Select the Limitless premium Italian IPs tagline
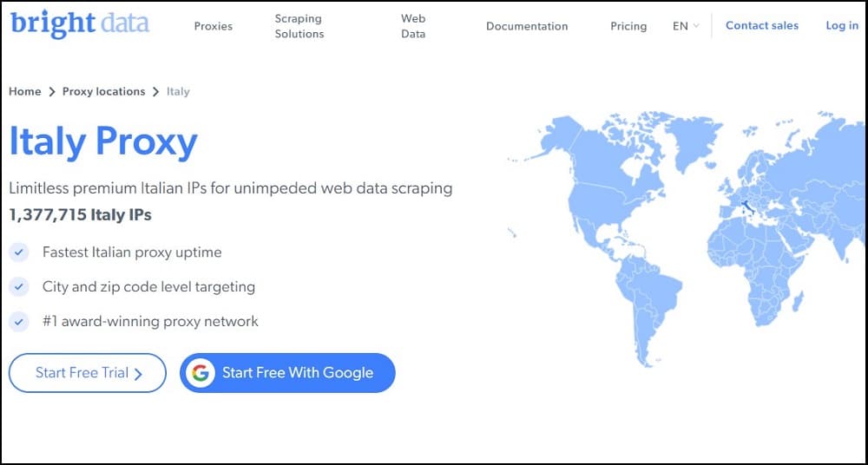 coord(231,188)
